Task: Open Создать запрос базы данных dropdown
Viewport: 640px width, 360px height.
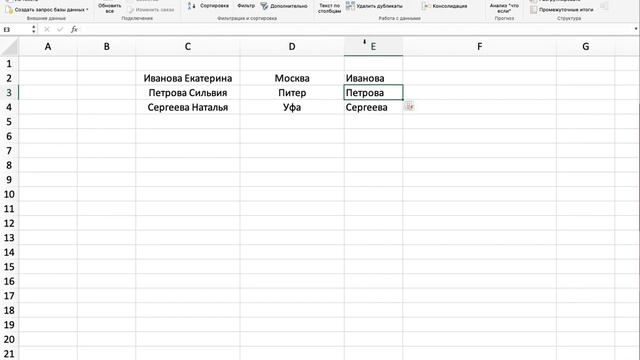Action: (x=47, y=9)
